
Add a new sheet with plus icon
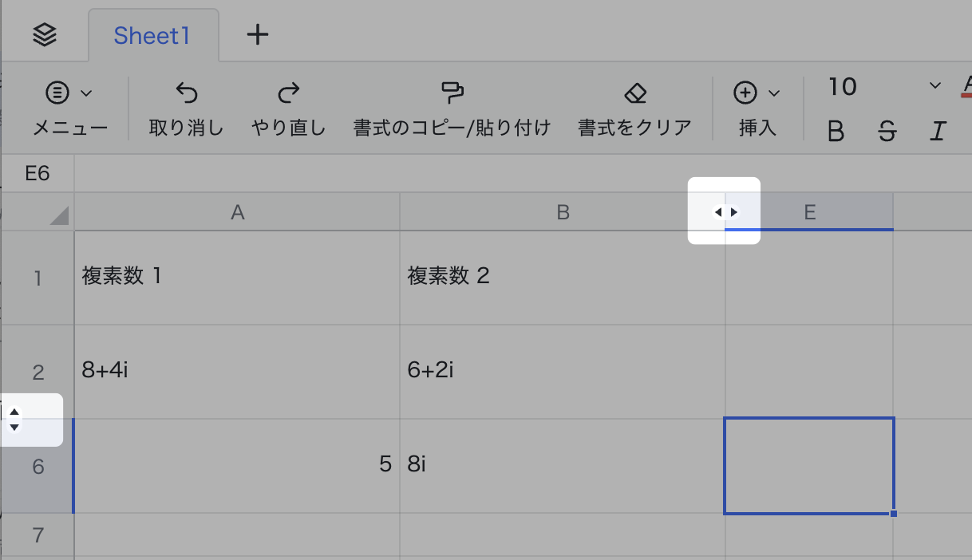pos(257,35)
